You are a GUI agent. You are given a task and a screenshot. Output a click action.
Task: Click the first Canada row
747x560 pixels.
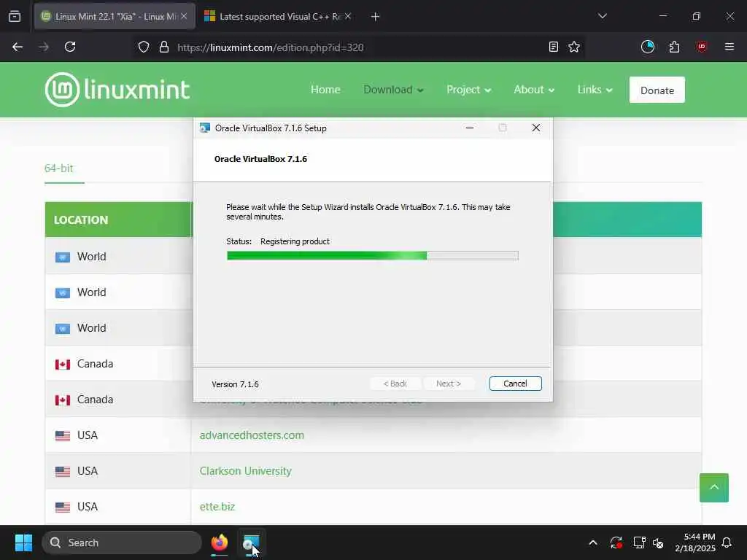118,363
